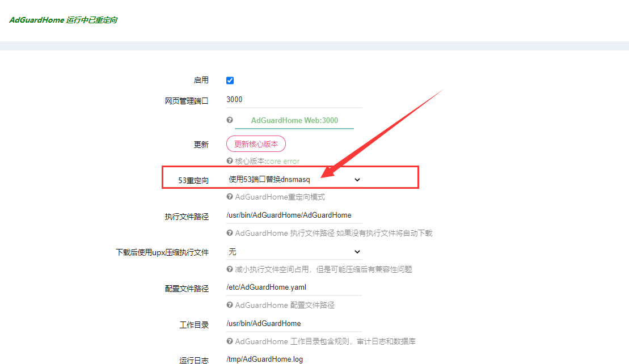This screenshot has width=629, height=364.
Task: Click the 工作目录 field /usr/bin/AdGuardHome
Action: click(x=294, y=324)
